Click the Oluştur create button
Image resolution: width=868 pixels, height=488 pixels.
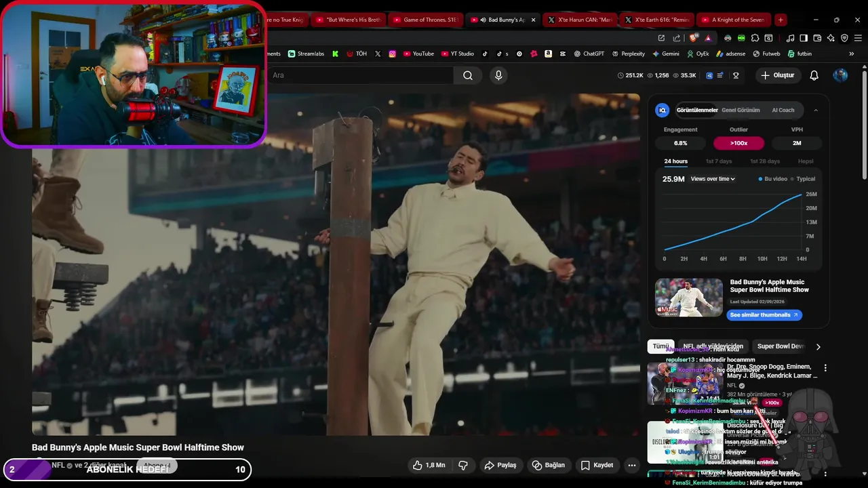point(777,75)
